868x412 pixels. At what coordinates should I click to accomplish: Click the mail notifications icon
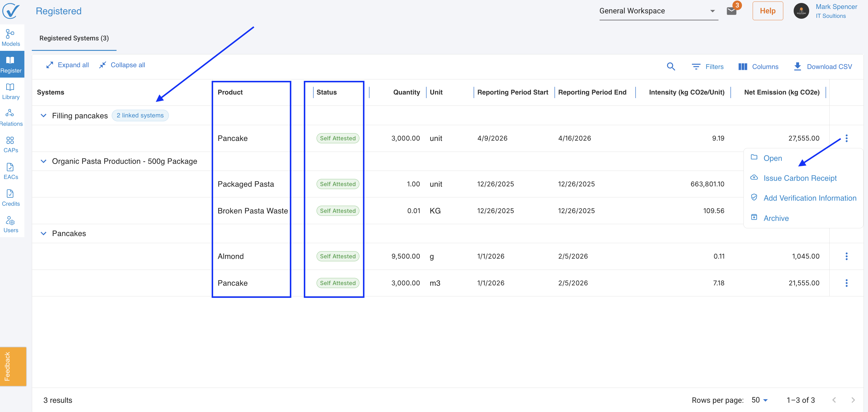click(x=732, y=11)
